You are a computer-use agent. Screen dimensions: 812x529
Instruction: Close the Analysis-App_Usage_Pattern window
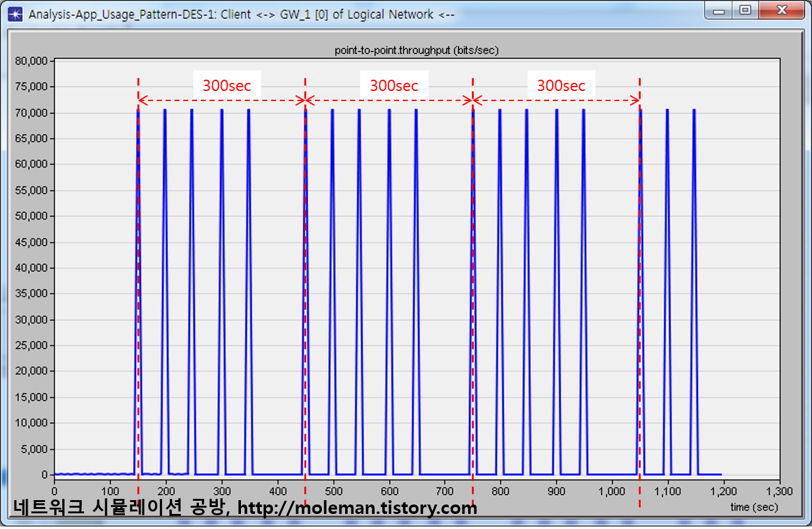[x=781, y=11]
